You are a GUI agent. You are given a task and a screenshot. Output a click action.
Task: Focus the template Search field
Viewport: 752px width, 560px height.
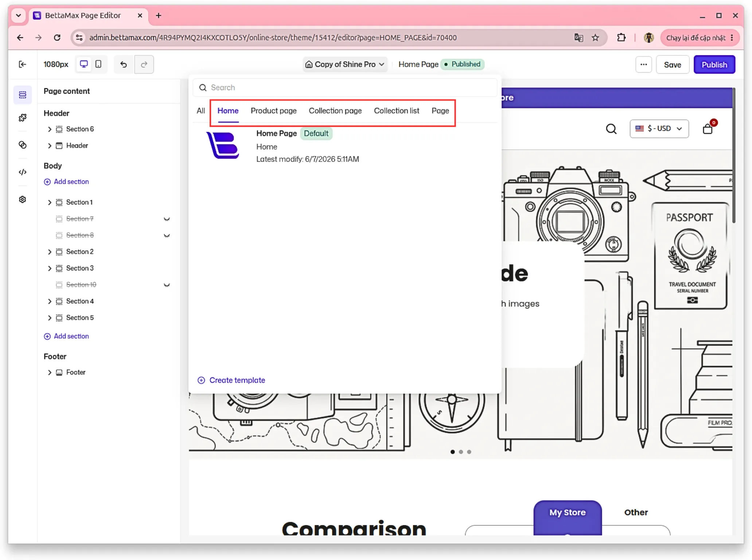[344, 87]
